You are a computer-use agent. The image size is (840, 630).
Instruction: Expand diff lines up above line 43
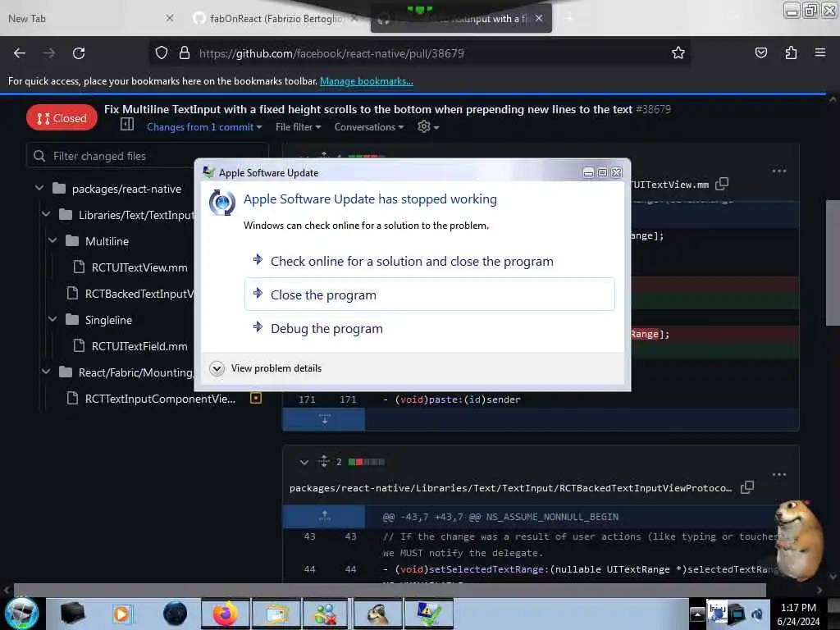[324, 517]
